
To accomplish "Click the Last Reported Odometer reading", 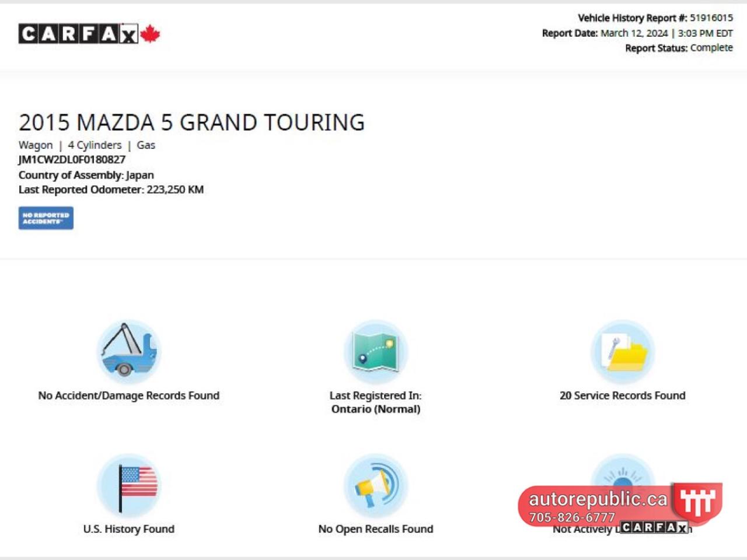I will coord(111,190).
